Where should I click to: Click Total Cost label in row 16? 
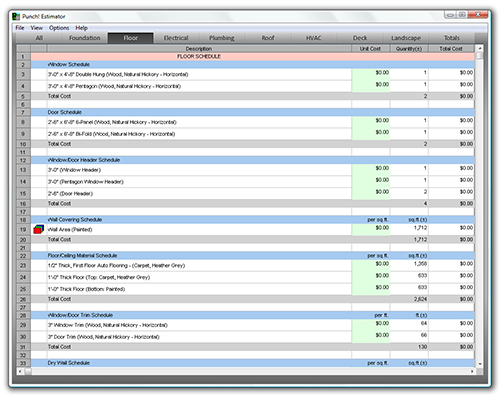(x=59, y=203)
